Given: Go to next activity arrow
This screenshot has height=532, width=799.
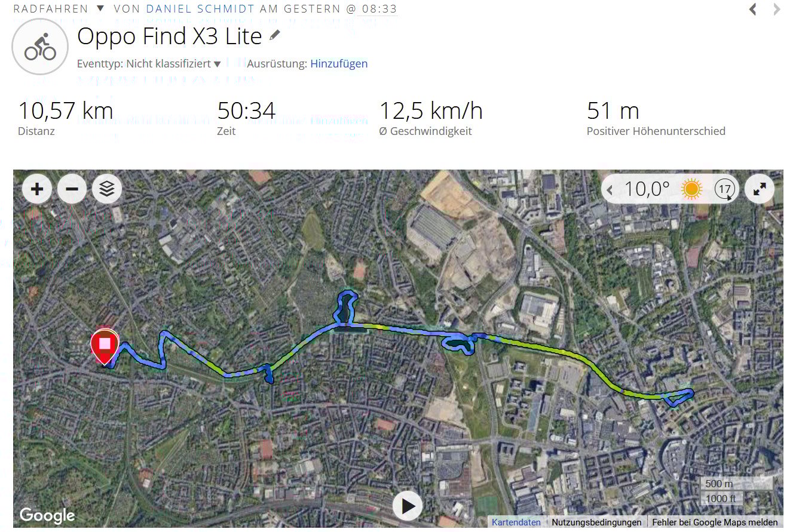Looking at the screenshot, I should (x=776, y=9).
